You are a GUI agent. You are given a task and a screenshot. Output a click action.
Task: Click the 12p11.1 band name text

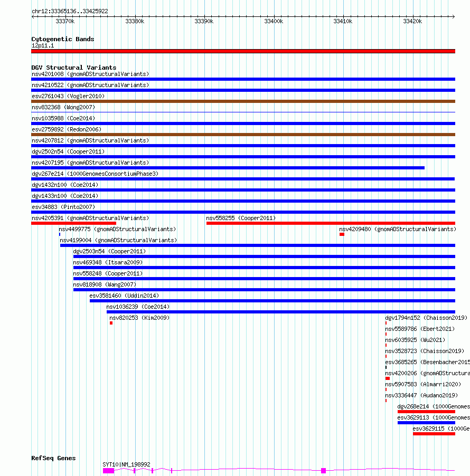point(43,45)
